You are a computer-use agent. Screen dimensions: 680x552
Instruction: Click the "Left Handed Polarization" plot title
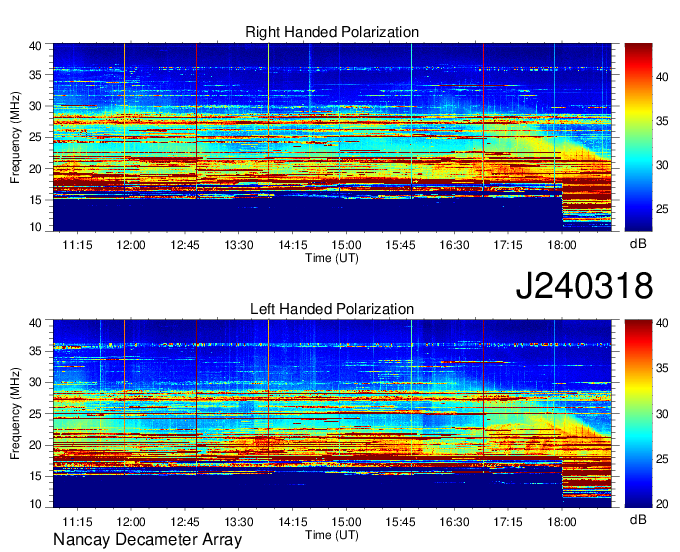(x=332, y=309)
